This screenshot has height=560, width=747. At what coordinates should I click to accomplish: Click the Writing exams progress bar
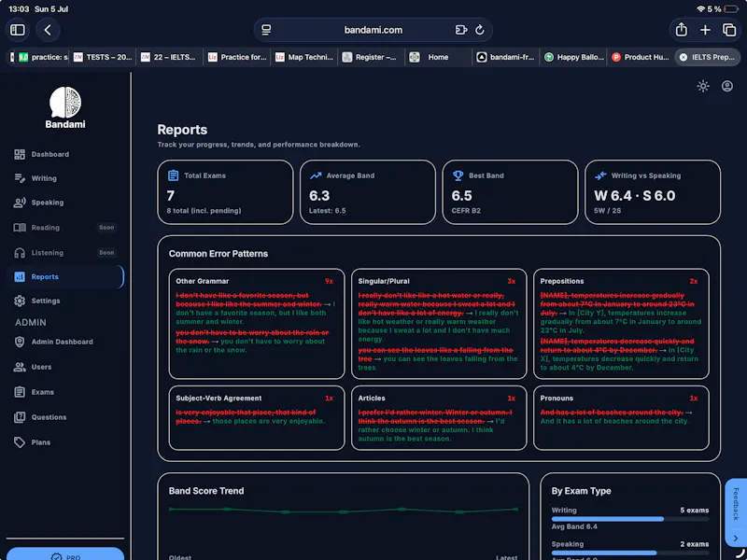629,519
